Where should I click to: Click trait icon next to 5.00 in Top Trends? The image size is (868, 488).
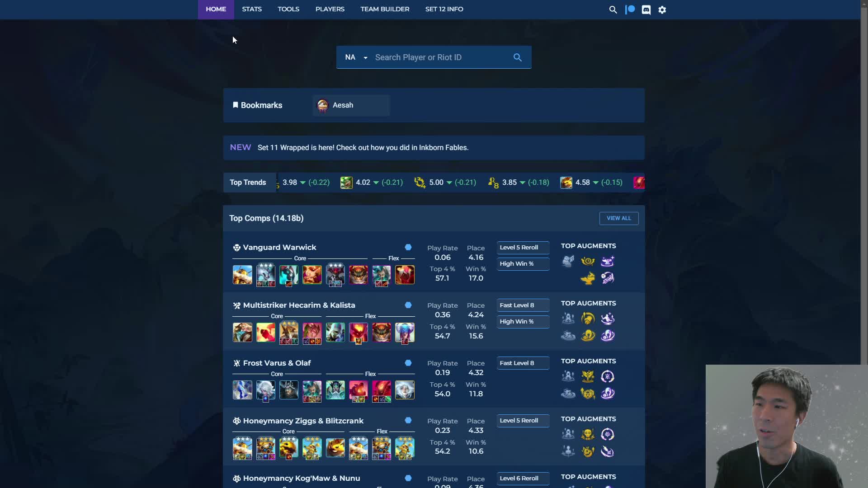pyautogui.click(x=420, y=183)
